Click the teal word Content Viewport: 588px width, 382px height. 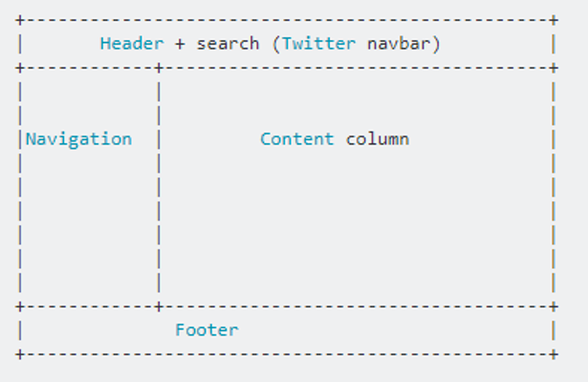tap(297, 138)
